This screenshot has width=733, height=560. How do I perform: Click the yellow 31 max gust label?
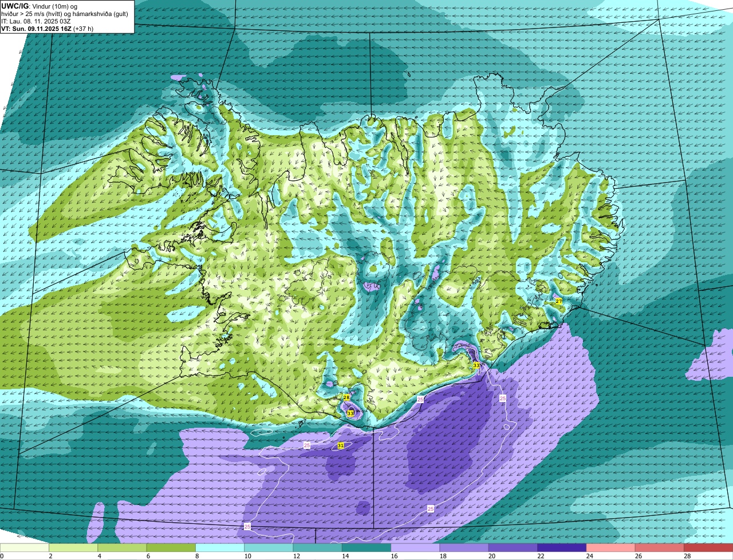[x=341, y=445]
